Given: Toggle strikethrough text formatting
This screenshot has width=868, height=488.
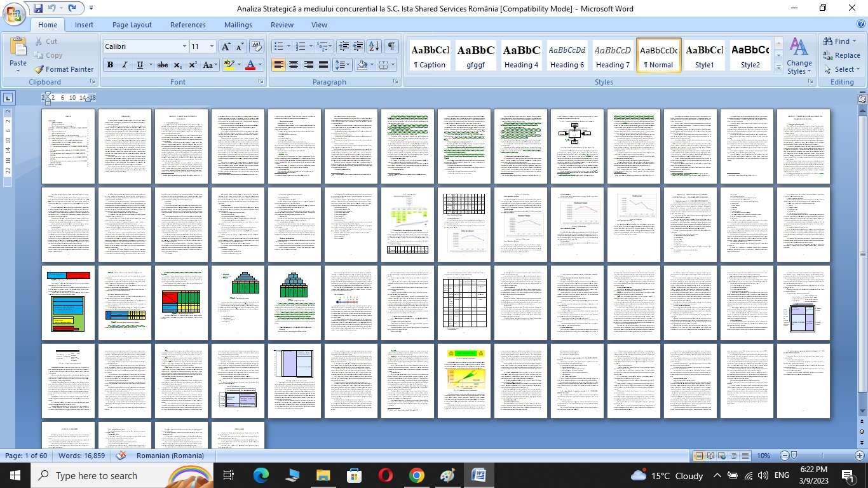Looking at the screenshot, I should point(162,65).
